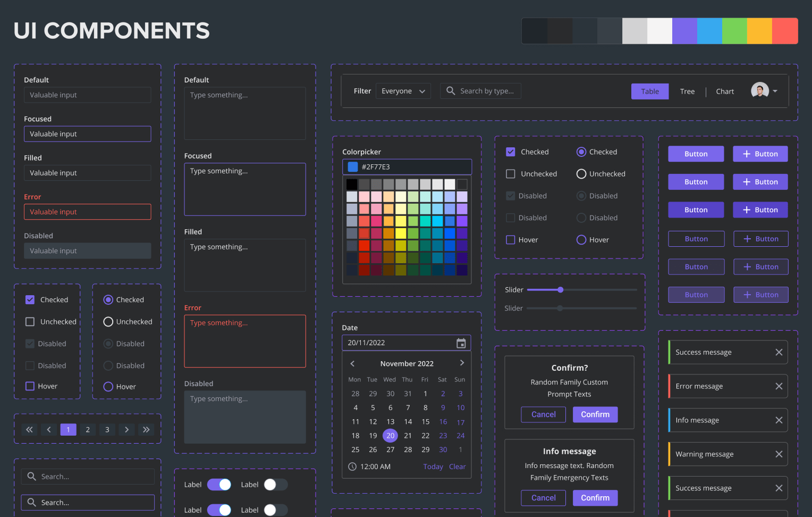Viewport: 812px width, 517px height.
Task: Switch to the Table view tab
Action: click(x=650, y=91)
